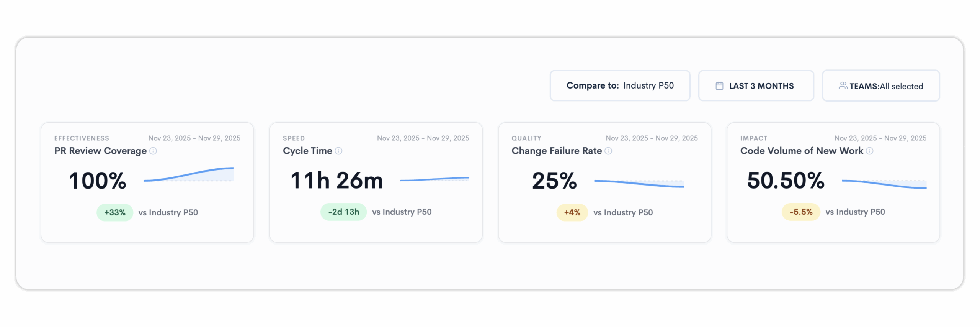Click info icon beside Code Volume of New Work

click(x=870, y=151)
